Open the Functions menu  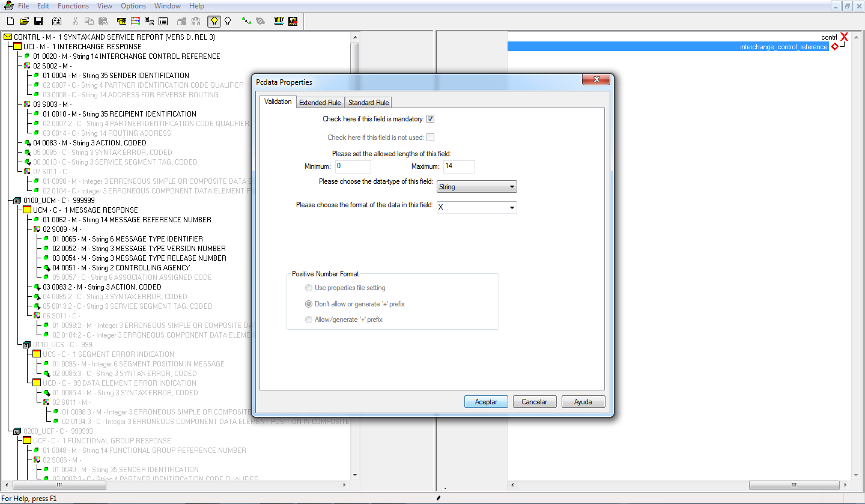point(73,6)
